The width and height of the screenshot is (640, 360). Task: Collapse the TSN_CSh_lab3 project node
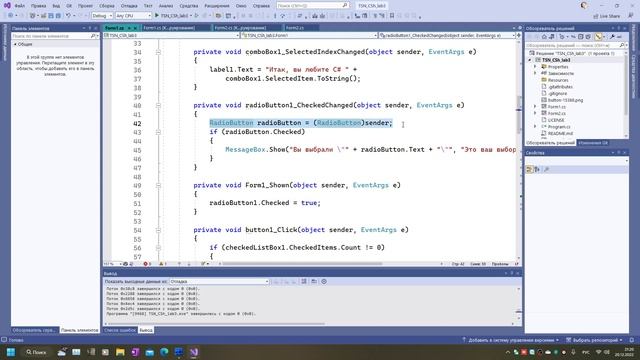(530, 60)
